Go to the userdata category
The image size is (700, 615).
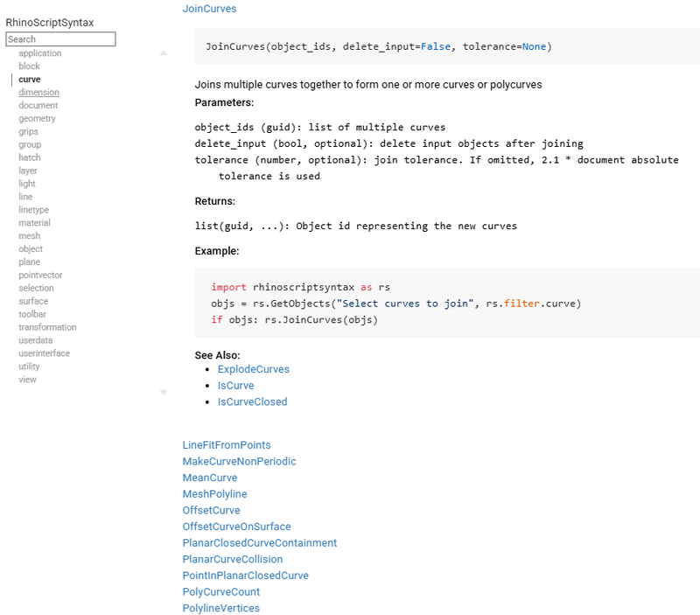pos(36,340)
